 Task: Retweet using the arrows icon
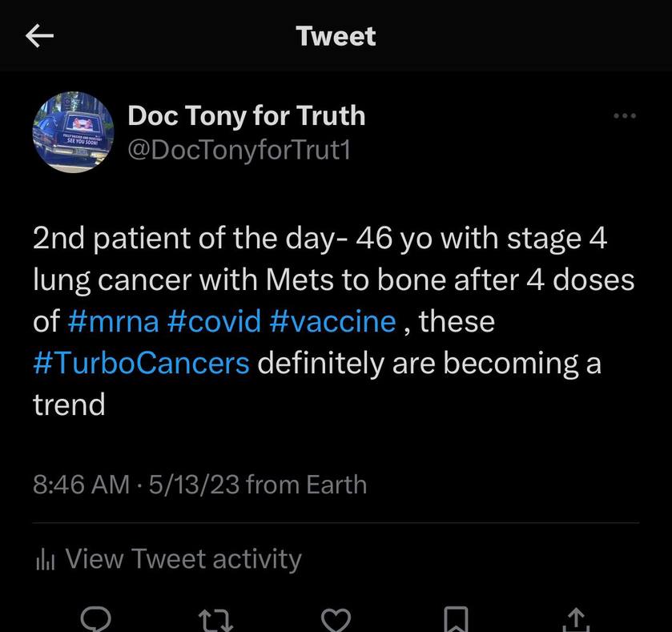pyautogui.click(x=216, y=620)
